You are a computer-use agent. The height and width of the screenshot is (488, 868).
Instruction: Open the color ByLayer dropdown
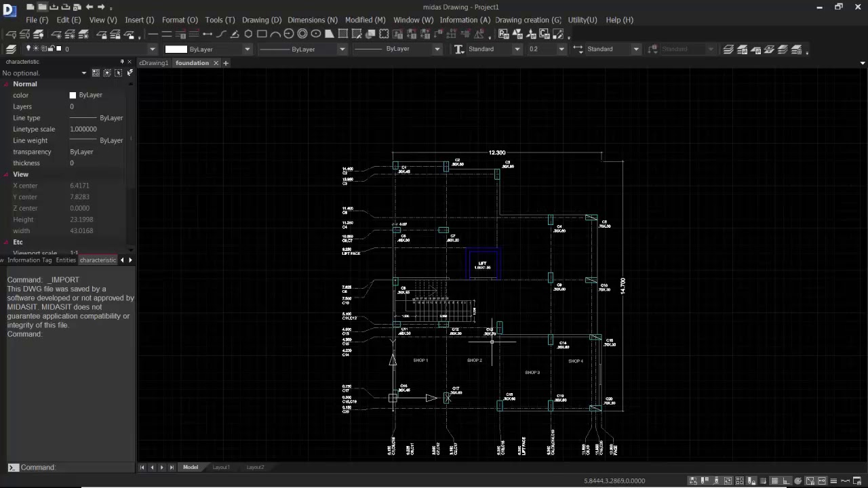click(247, 49)
